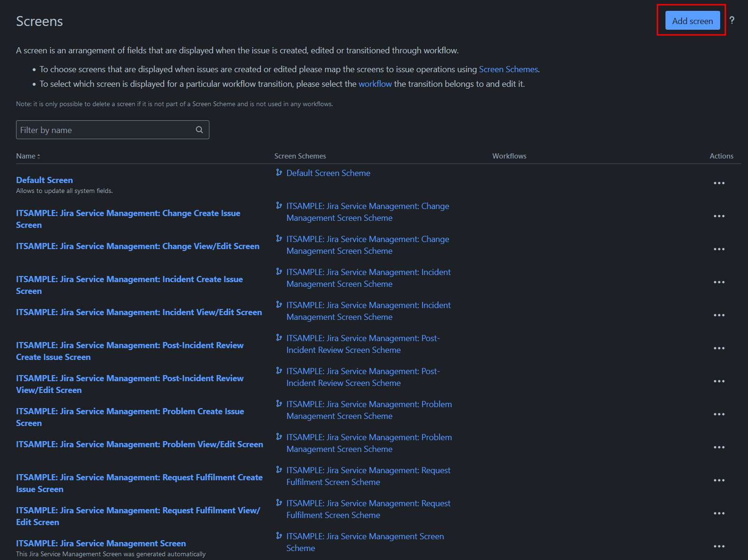Click scheme icon beside Default Screen Scheme
Viewport: 748px width, 560px height.
tap(279, 173)
